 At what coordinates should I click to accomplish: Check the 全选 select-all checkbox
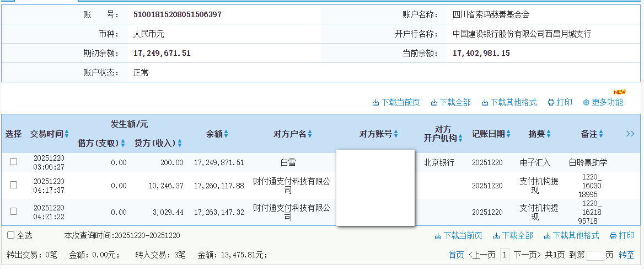tap(10, 235)
